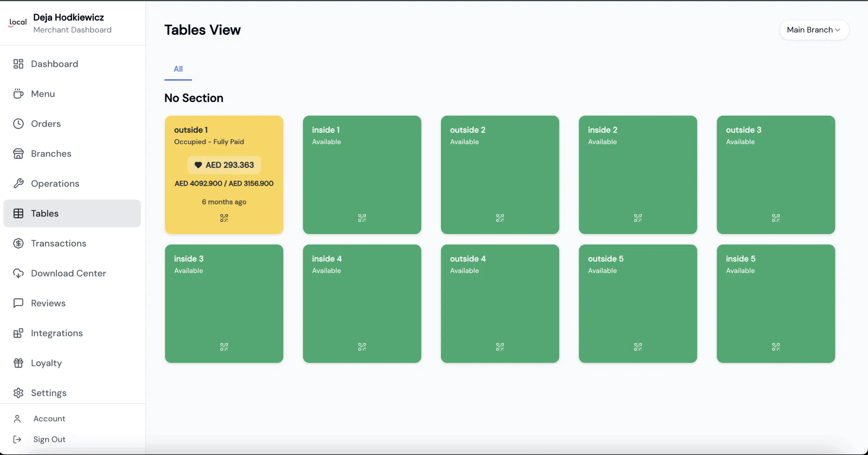Click the Loyalty gift icon
868x455 pixels.
[18, 363]
